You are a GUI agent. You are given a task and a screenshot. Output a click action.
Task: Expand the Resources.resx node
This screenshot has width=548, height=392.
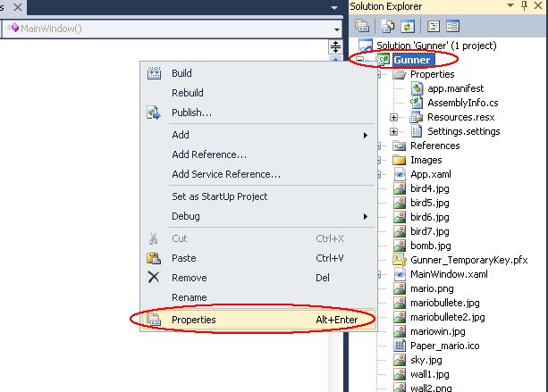(394, 117)
